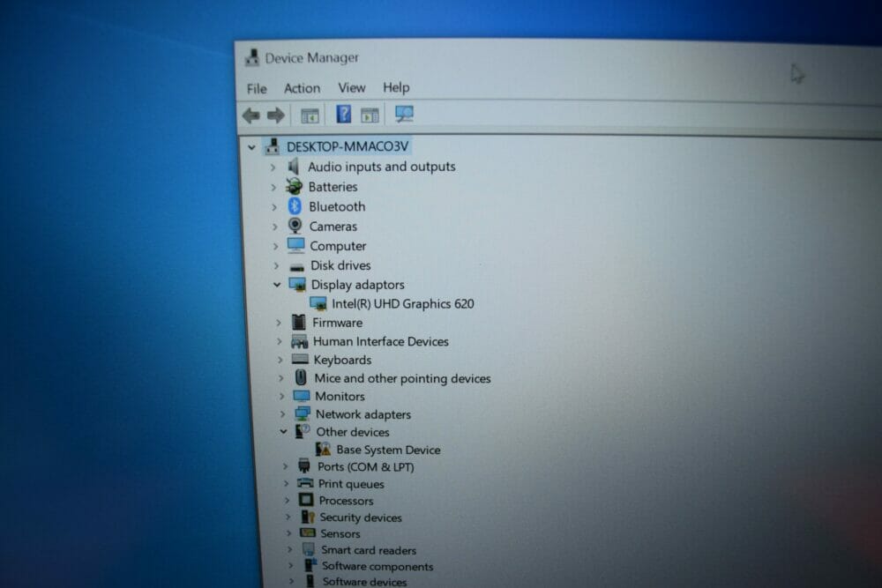This screenshot has height=588, width=882.
Task: Click the Monitors icon
Action: [302, 397]
